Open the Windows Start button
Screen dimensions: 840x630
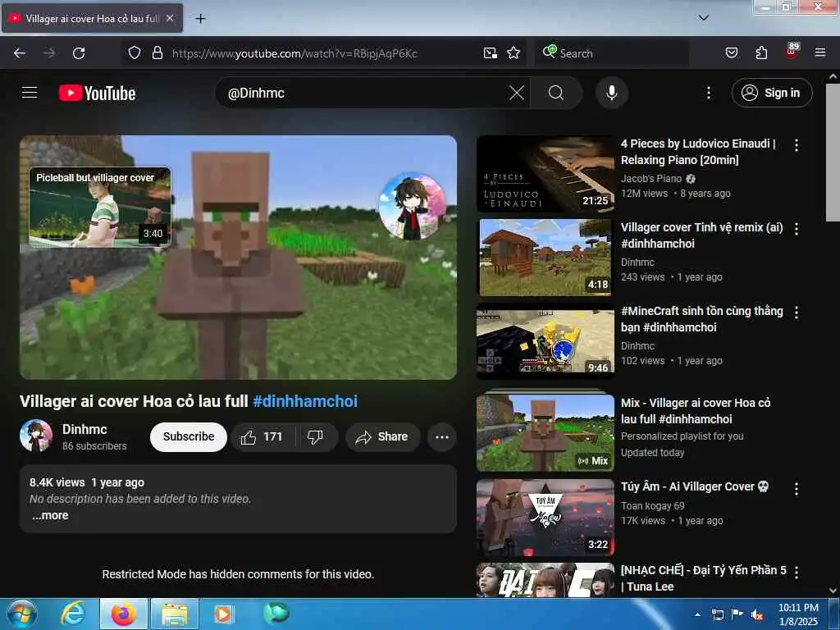pyautogui.click(x=21, y=614)
